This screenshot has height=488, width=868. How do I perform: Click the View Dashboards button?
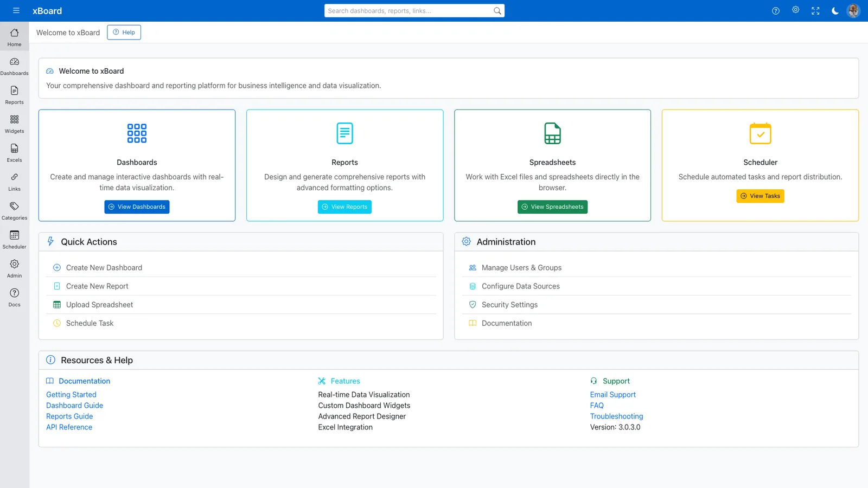137,207
